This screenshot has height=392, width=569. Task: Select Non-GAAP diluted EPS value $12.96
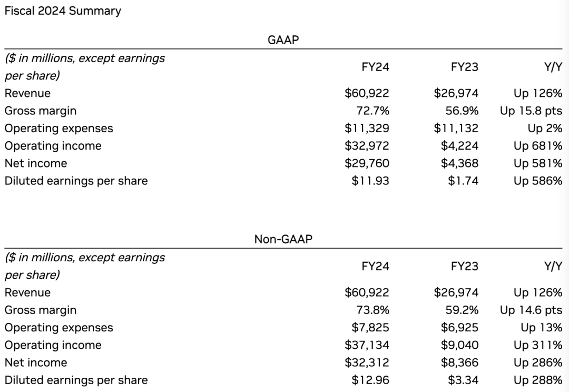(x=370, y=380)
